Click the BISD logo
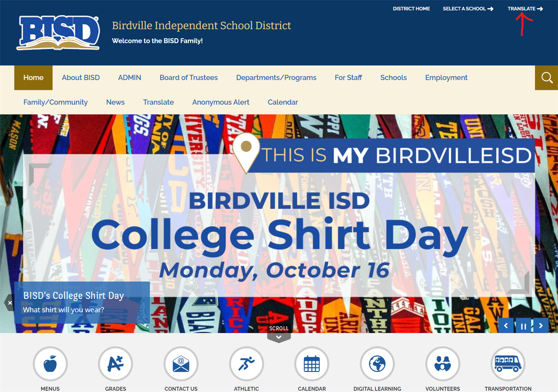 coord(59,33)
